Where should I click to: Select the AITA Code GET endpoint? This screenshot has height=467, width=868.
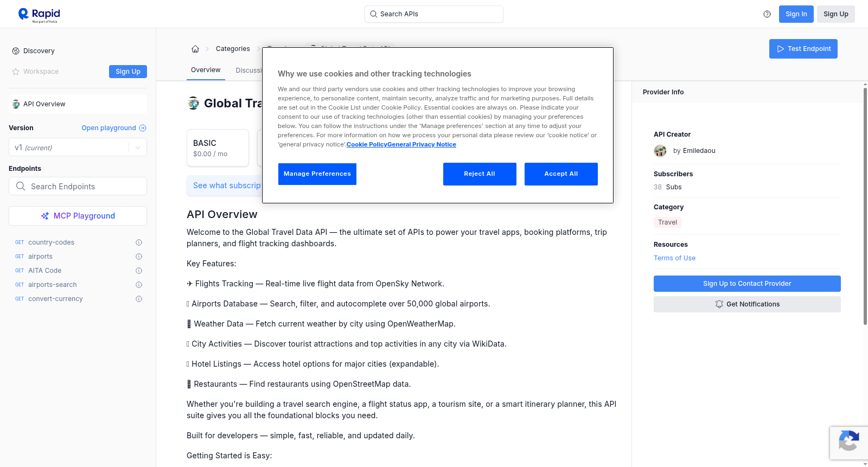pyautogui.click(x=44, y=271)
